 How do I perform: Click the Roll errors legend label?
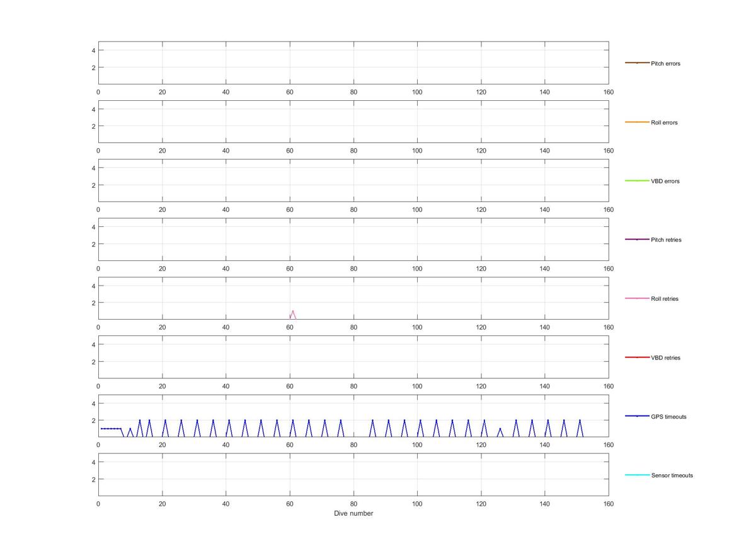point(664,122)
